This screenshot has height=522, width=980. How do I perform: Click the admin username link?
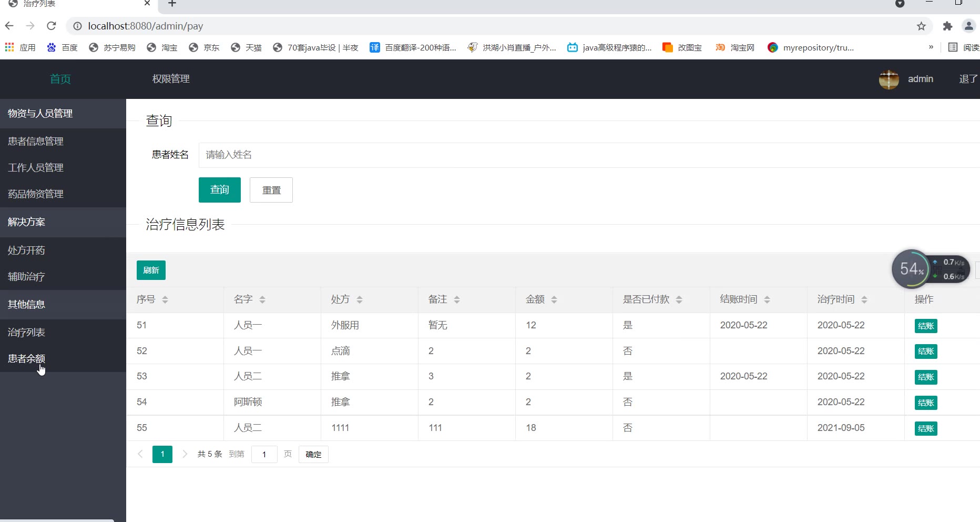coord(920,79)
